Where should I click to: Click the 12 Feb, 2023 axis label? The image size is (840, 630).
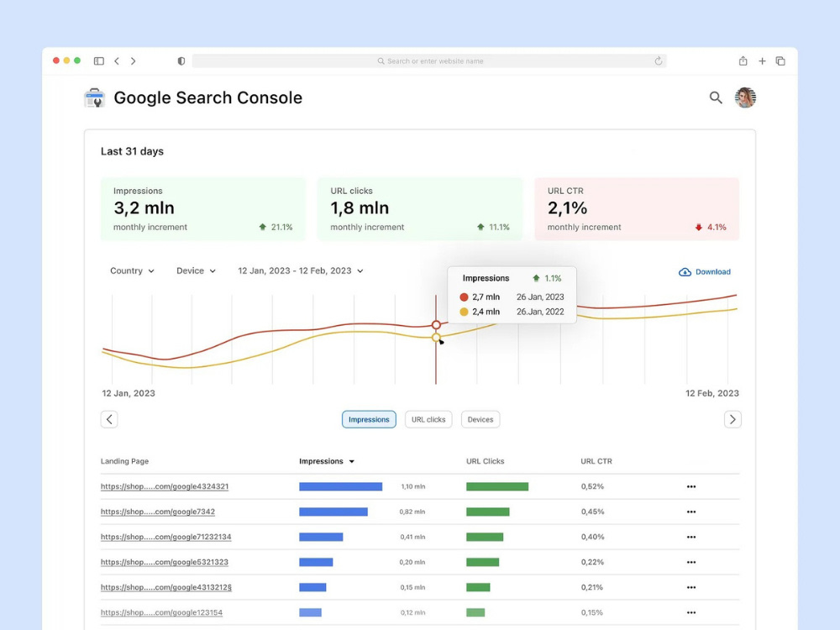coord(712,393)
